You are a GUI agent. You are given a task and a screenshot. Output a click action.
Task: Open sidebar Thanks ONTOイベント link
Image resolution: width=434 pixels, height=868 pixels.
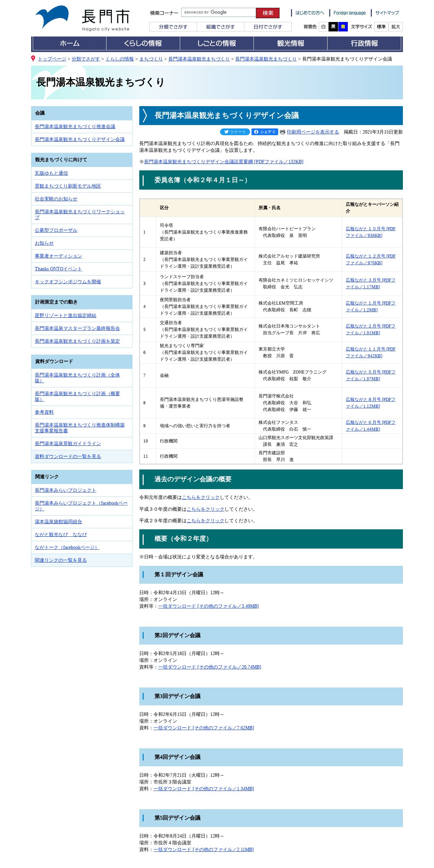coord(58,269)
